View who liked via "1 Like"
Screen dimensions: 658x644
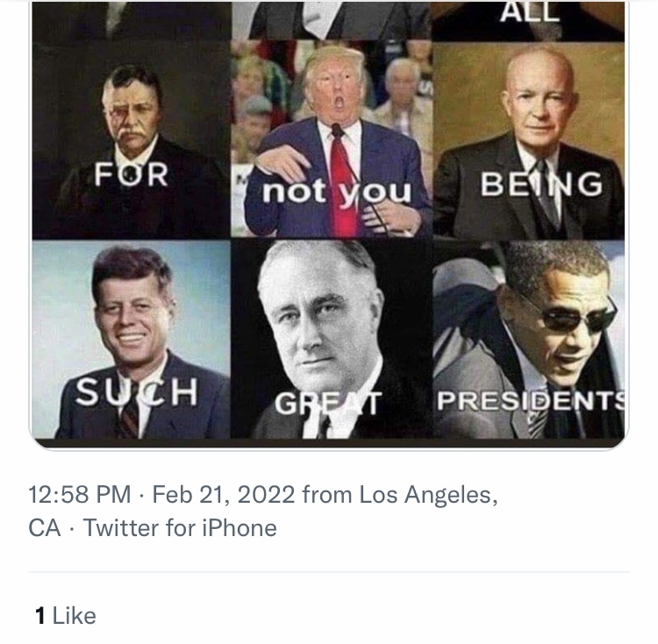[x=66, y=615]
